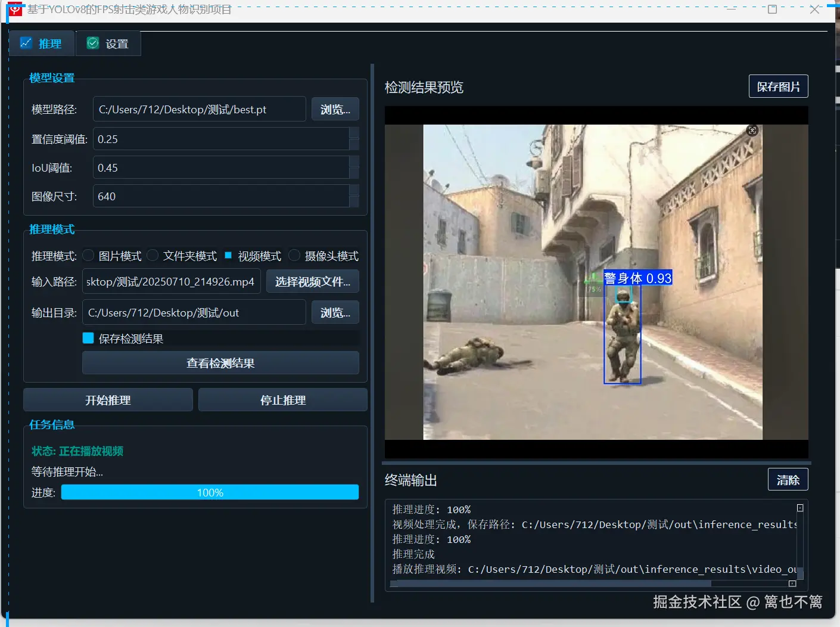Click the 模型设置 group title
840x627 pixels.
pos(52,78)
